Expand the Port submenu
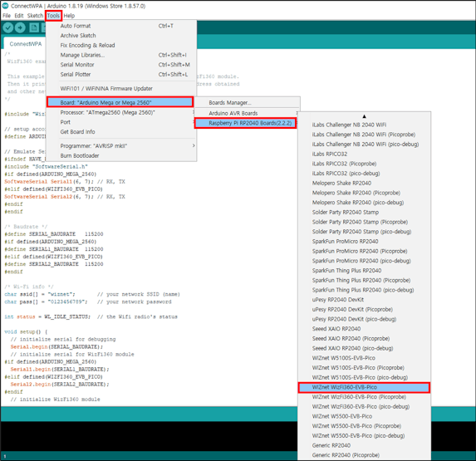This screenshot has width=476, height=461. pyautogui.click(x=121, y=122)
